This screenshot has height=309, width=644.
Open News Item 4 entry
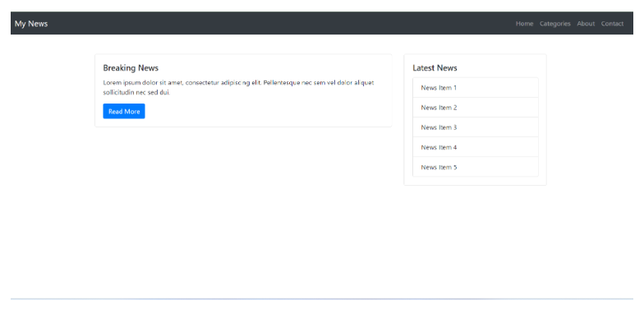475,147
